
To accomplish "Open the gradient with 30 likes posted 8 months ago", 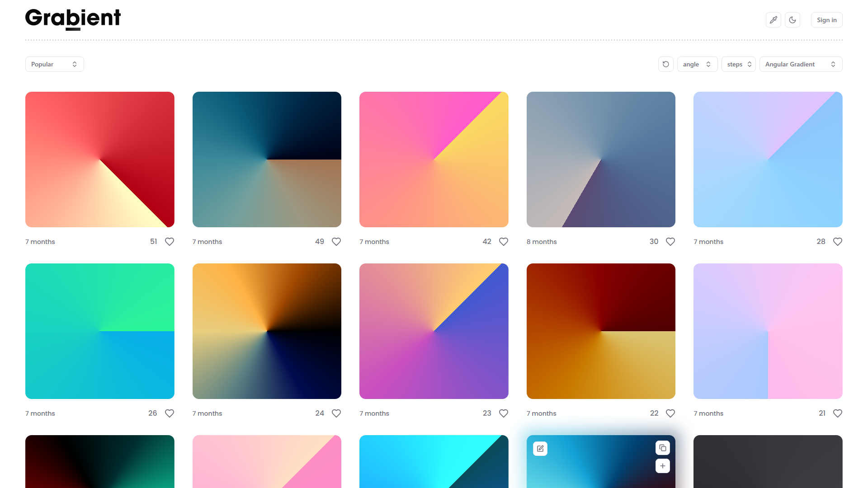I will [601, 159].
